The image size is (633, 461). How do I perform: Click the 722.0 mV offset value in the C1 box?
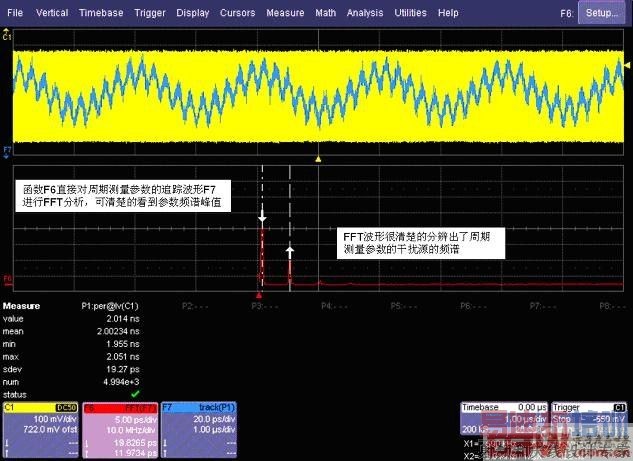[x=50, y=430]
